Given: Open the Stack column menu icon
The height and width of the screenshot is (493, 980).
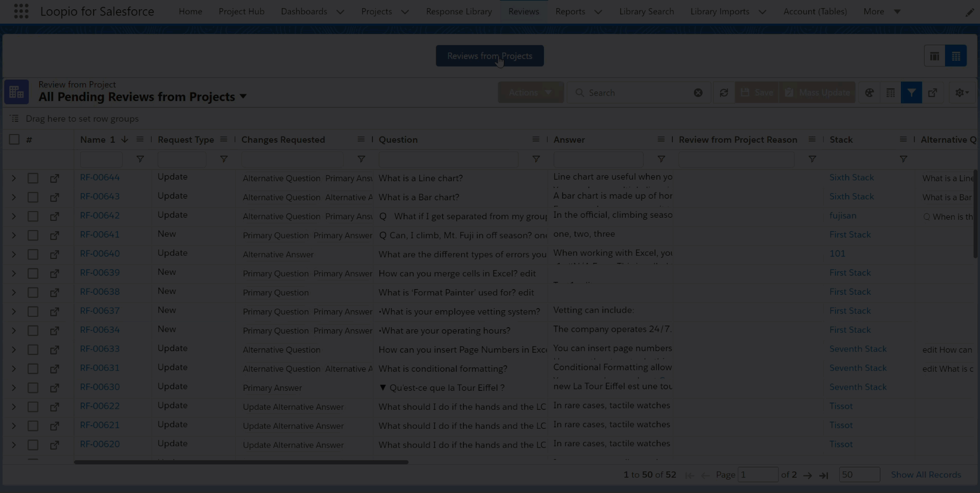Looking at the screenshot, I should coord(903,140).
